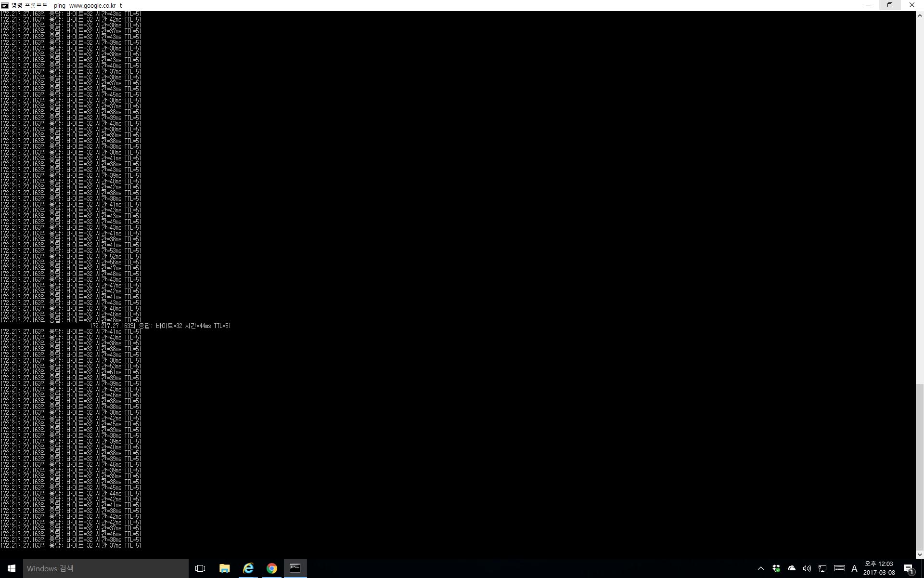Click the console scrollbar up arrow
The height and width of the screenshot is (578, 924).
coord(920,15)
